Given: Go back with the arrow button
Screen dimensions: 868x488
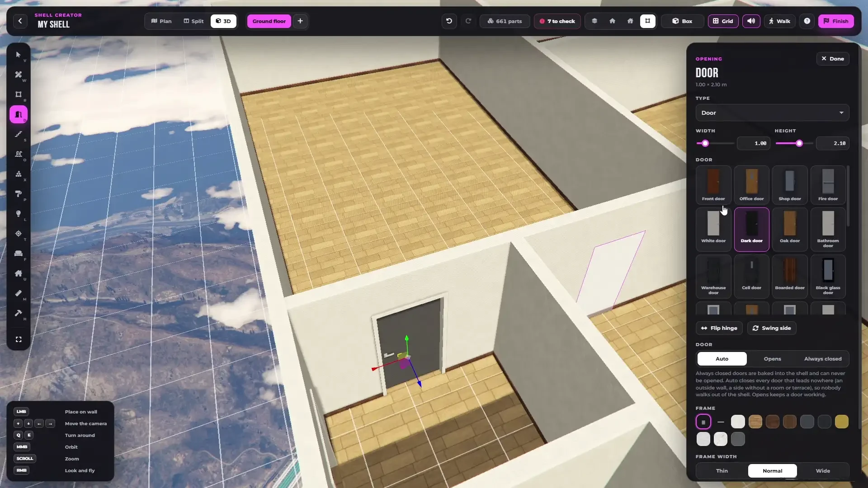Looking at the screenshot, I should [x=20, y=21].
